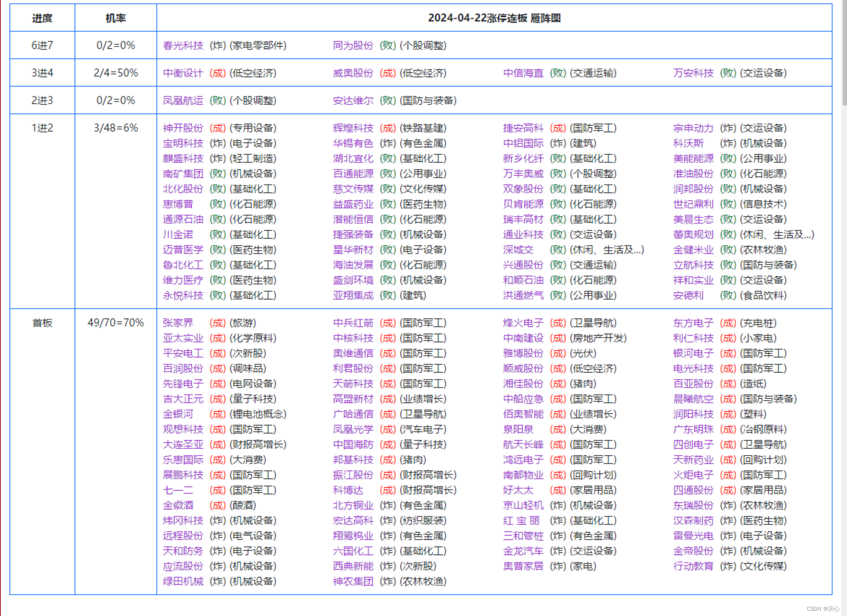Open 安达维尔 stock link

pos(353,100)
